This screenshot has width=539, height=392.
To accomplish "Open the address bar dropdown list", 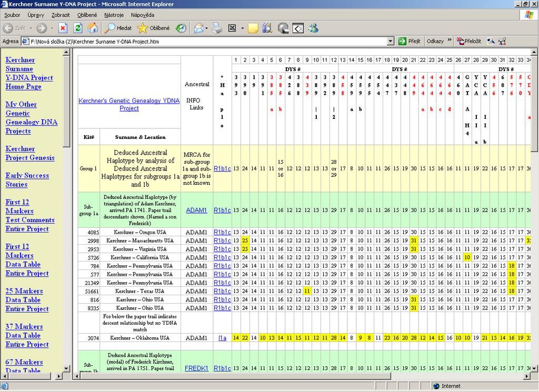I will [x=390, y=42].
